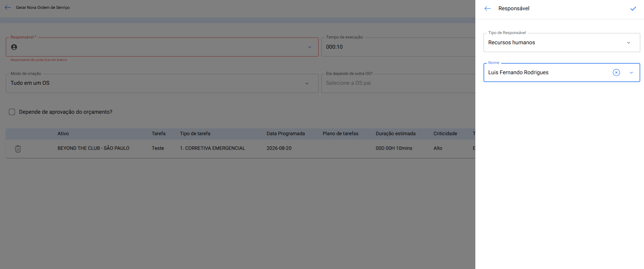
Task: Go back from Gerar Nova Ordem de Serviço
Action: click(8, 7)
